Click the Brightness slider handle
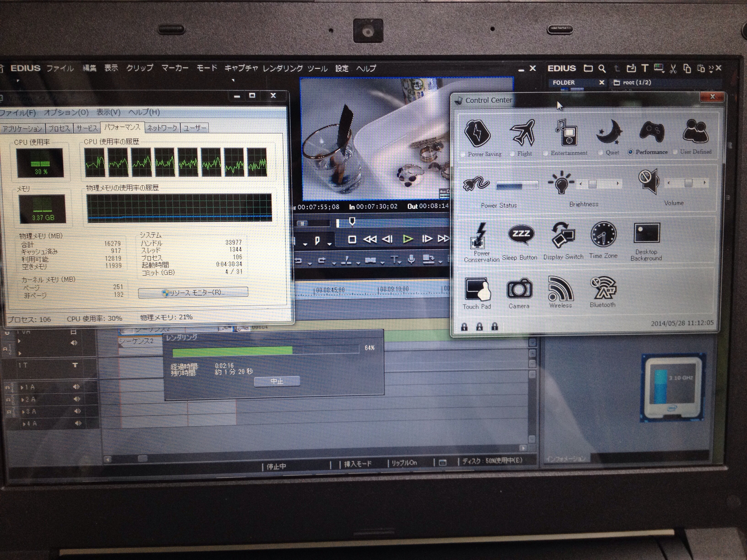This screenshot has height=560, width=747. tap(593, 184)
